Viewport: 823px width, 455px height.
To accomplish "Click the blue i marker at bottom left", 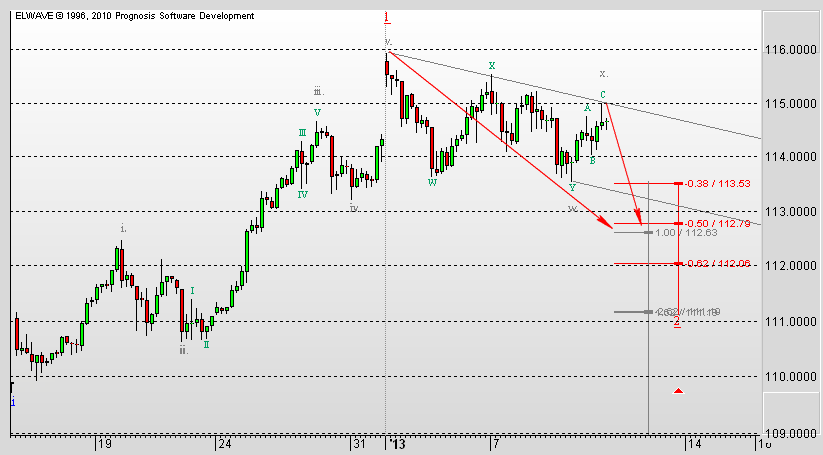I will click(12, 401).
